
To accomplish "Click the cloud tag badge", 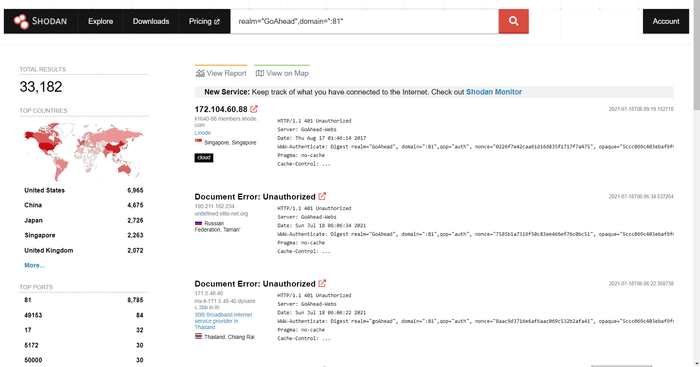I will pos(204,158).
